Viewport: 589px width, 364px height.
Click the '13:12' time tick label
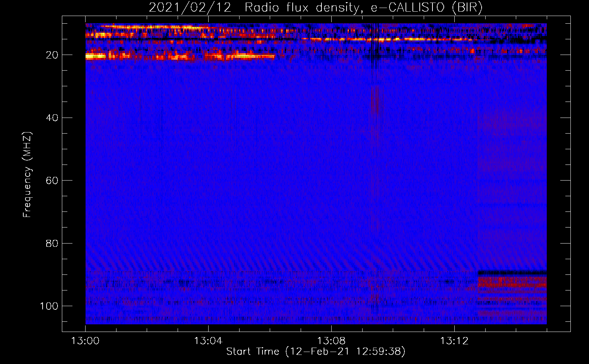coord(454,341)
